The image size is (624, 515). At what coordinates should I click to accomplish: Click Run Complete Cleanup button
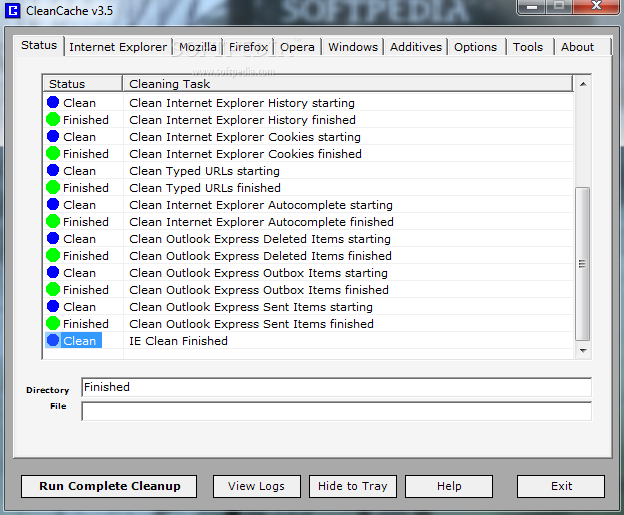click(109, 486)
